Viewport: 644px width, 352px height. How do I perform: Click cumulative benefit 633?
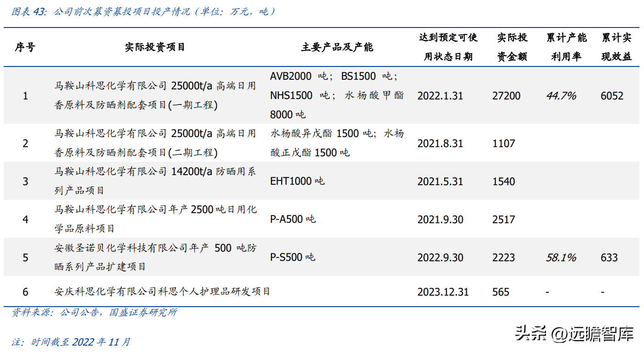pyautogui.click(x=609, y=258)
